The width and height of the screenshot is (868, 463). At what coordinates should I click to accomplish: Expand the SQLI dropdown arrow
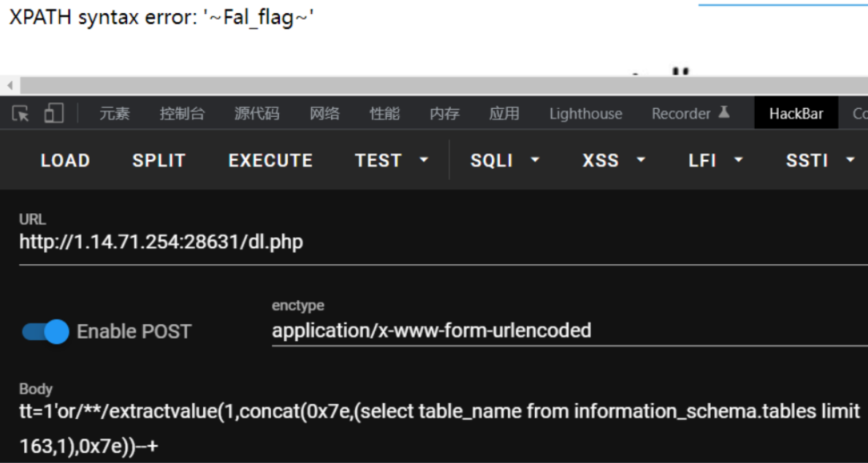click(x=535, y=161)
